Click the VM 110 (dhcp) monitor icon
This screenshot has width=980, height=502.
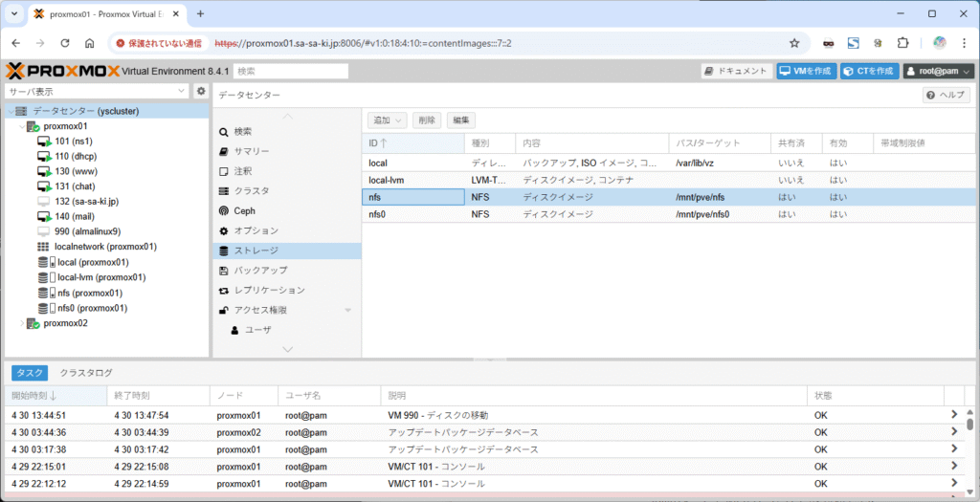(x=44, y=156)
